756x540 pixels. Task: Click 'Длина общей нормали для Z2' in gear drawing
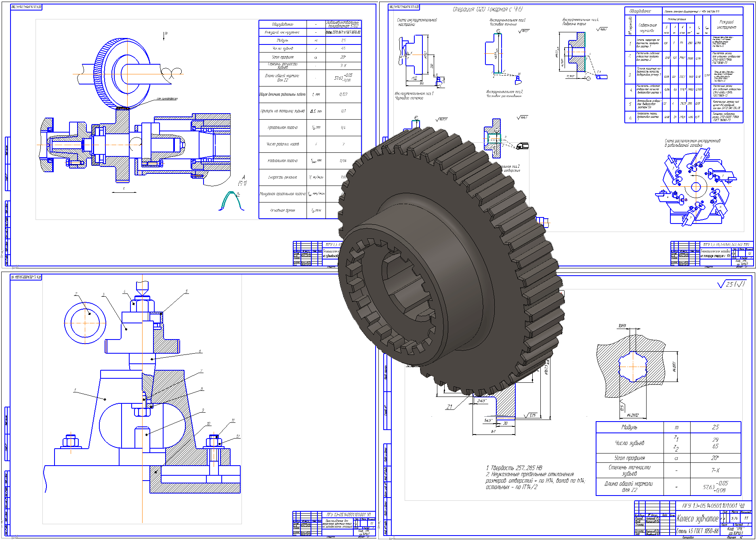629,487
